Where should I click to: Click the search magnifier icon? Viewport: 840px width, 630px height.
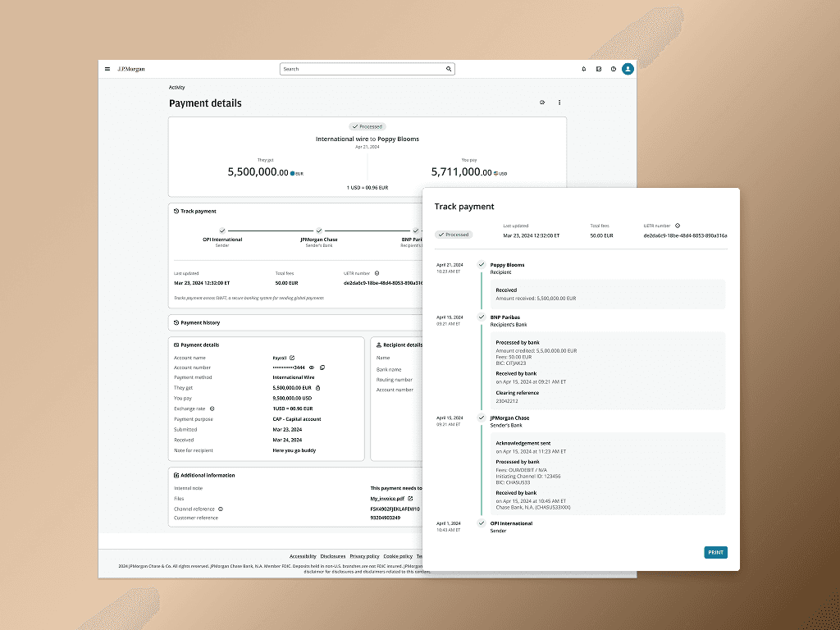pos(449,69)
